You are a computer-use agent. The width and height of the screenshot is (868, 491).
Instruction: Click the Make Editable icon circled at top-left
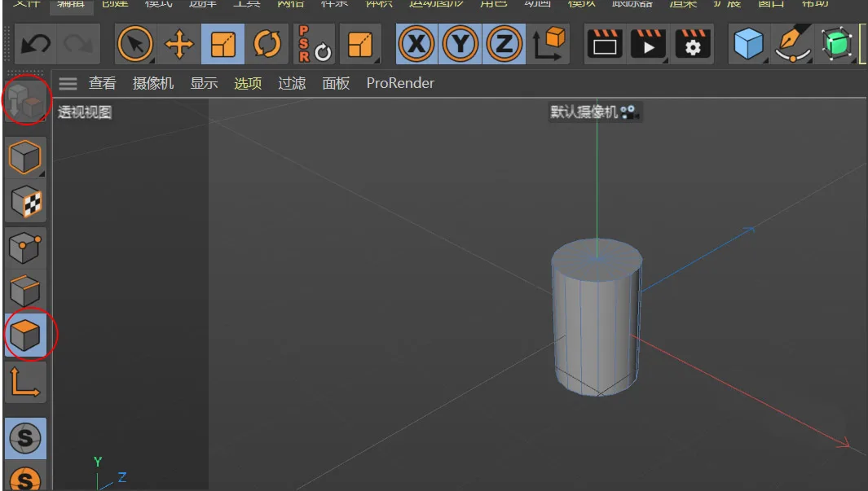tap(26, 102)
